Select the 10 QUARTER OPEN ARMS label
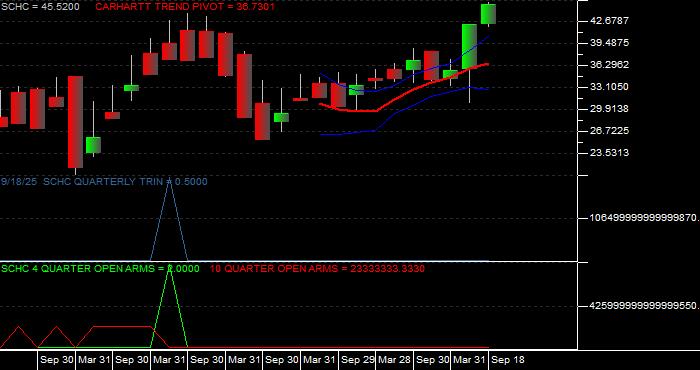Image resolution: width=700 pixels, height=370 pixels. [x=317, y=268]
